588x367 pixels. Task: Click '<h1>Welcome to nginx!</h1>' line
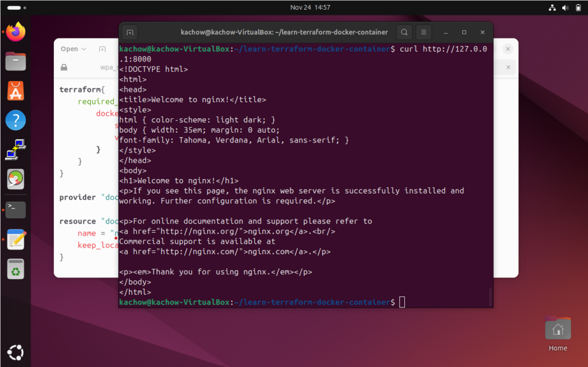[179, 180]
